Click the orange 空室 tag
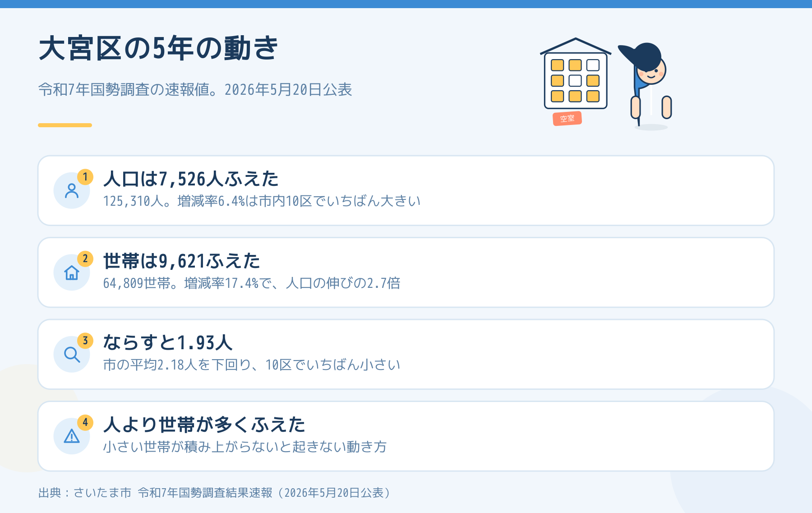The image size is (812, 513). point(567,119)
